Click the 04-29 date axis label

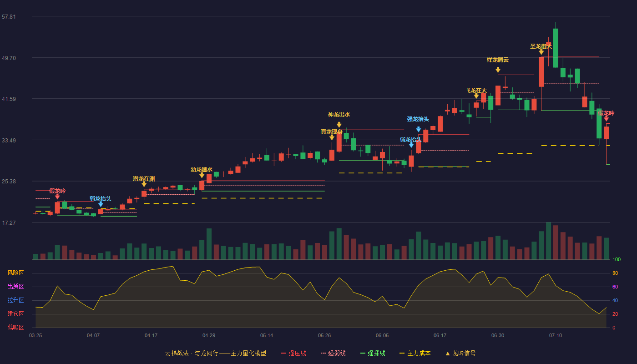[x=209, y=335]
